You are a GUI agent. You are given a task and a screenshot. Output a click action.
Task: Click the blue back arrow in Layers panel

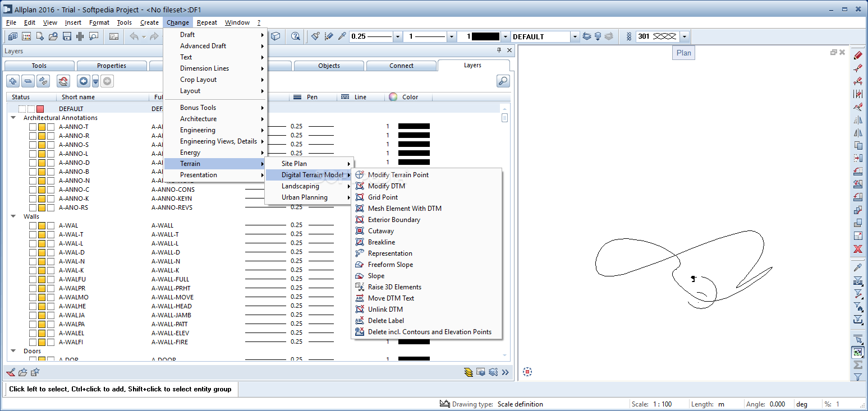tap(83, 81)
